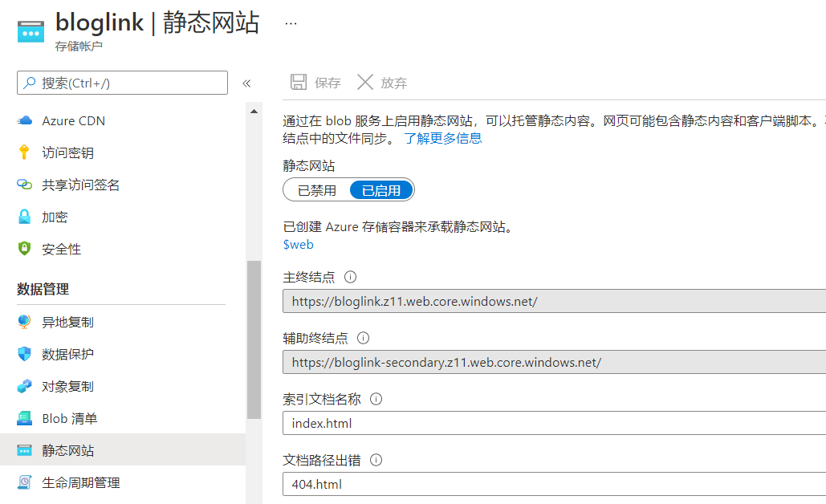The width and height of the screenshot is (826, 504).
Task: Select 静态网站 (Static website) menu item
Action: pos(123,449)
